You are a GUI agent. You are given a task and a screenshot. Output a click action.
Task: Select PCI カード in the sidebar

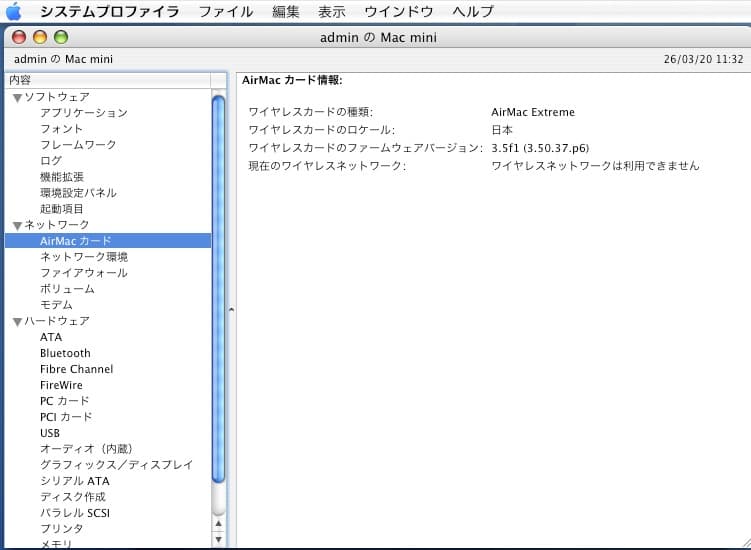66,417
